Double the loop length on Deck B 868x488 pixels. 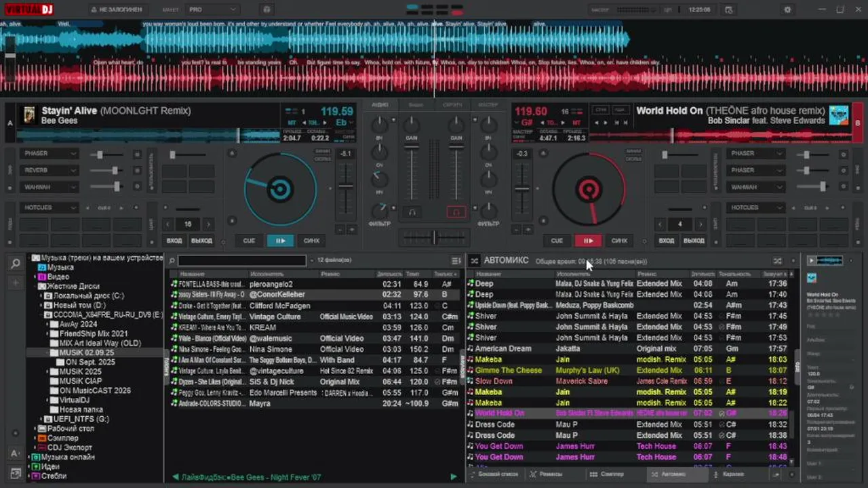699,224
